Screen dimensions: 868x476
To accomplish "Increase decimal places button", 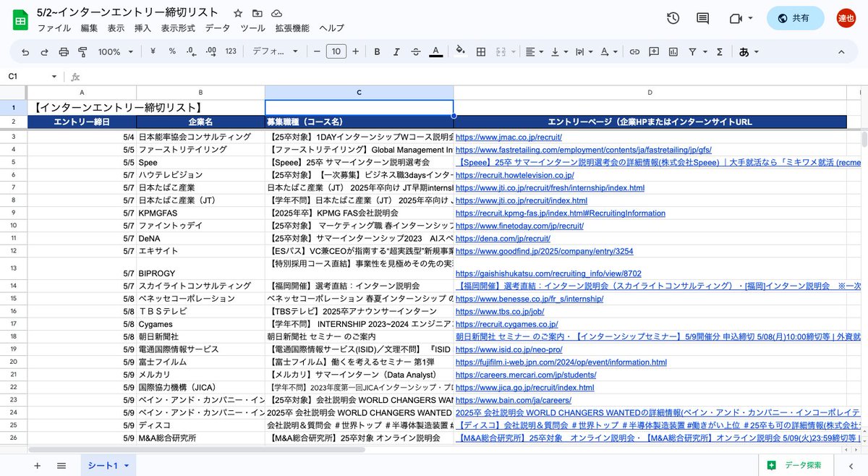I will [x=211, y=51].
